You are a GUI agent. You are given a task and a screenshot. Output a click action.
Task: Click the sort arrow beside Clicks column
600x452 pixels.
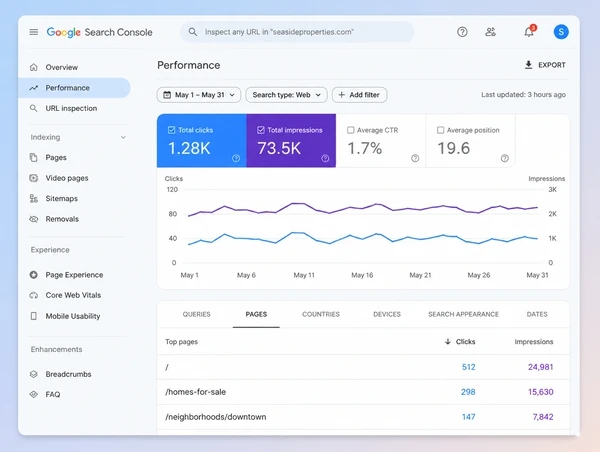[x=448, y=341]
